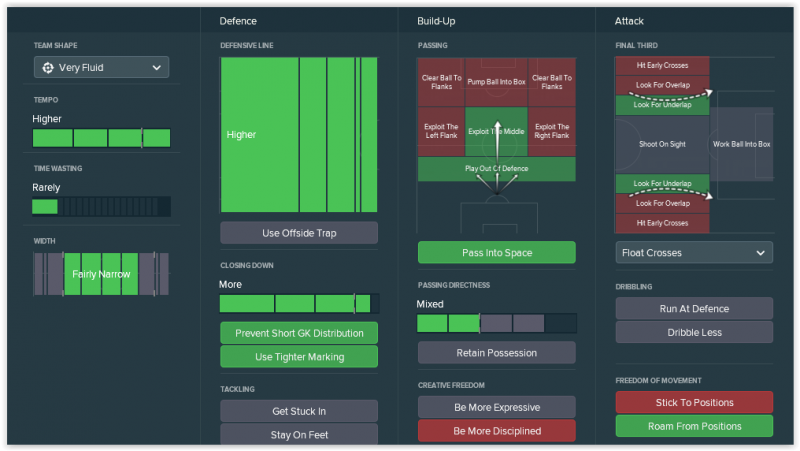
Task: Click the Time Wasting slider
Action: 101,207
